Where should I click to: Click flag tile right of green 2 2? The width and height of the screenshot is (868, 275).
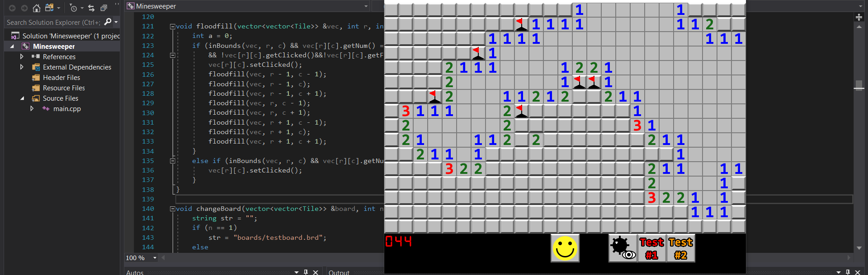[x=521, y=111]
